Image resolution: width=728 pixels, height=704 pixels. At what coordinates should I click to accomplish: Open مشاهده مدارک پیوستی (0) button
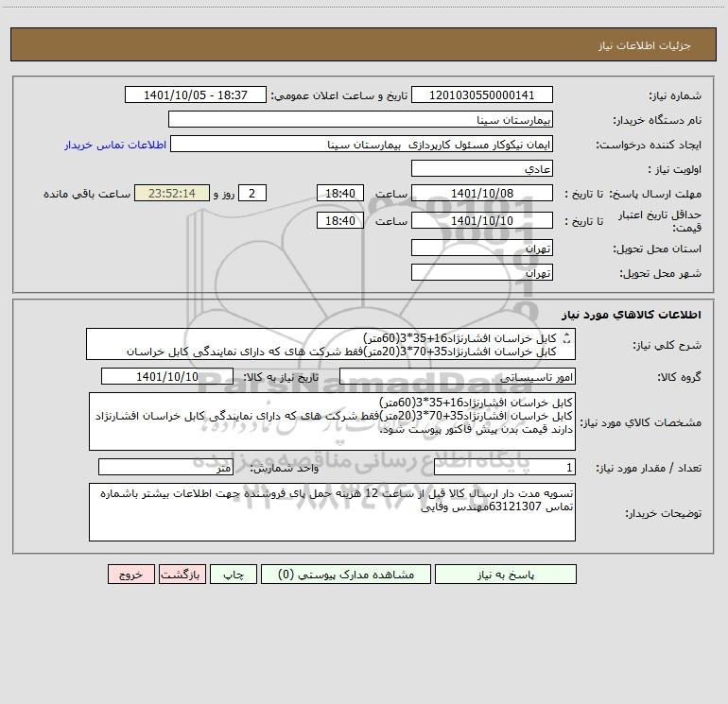pyautogui.click(x=346, y=575)
